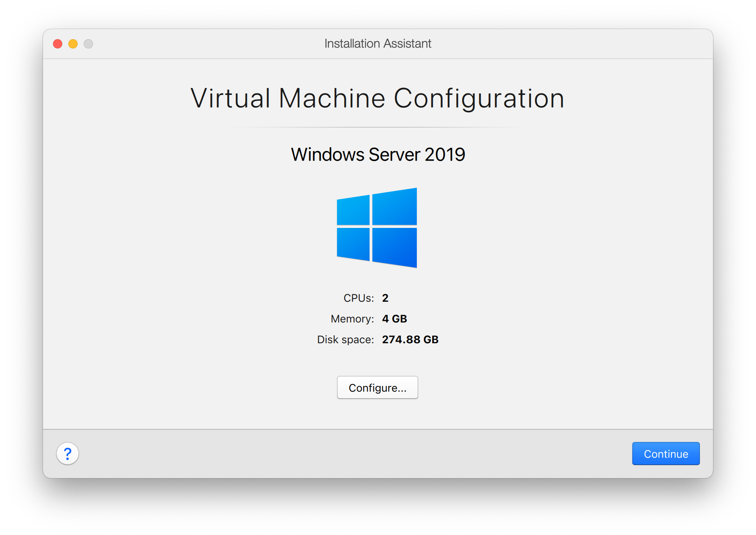Click the CPUs value 2
756x535 pixels.
[385, 298]
